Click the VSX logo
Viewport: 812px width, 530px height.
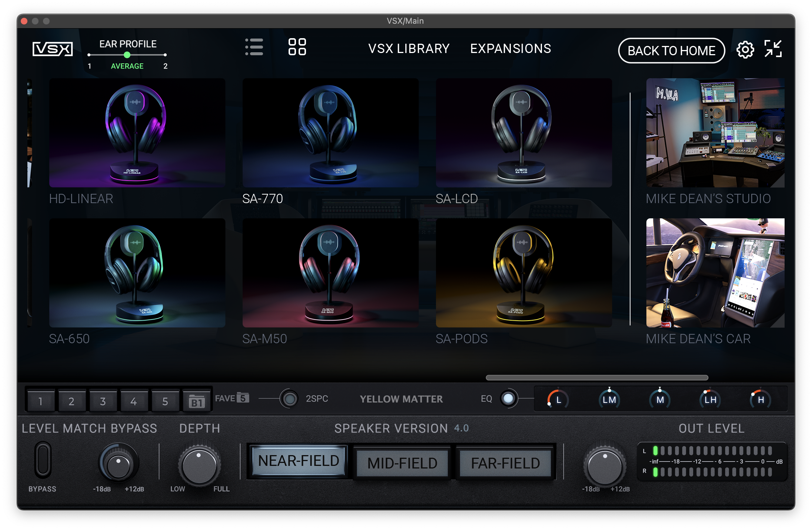[x=52, y=49]
